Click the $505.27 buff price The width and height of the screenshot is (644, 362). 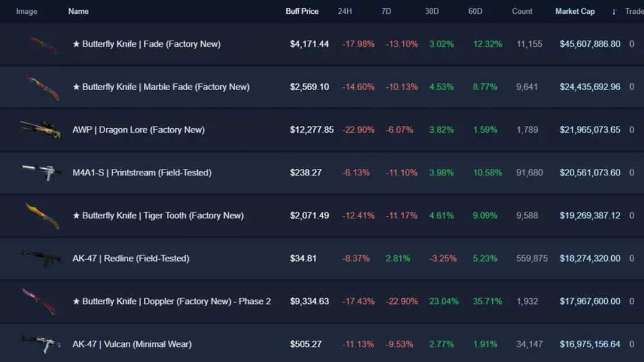[305, 344]
